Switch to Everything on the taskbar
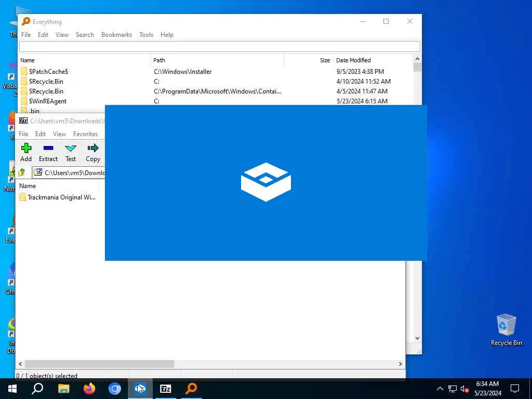The image size is (532, 399). 191,389
